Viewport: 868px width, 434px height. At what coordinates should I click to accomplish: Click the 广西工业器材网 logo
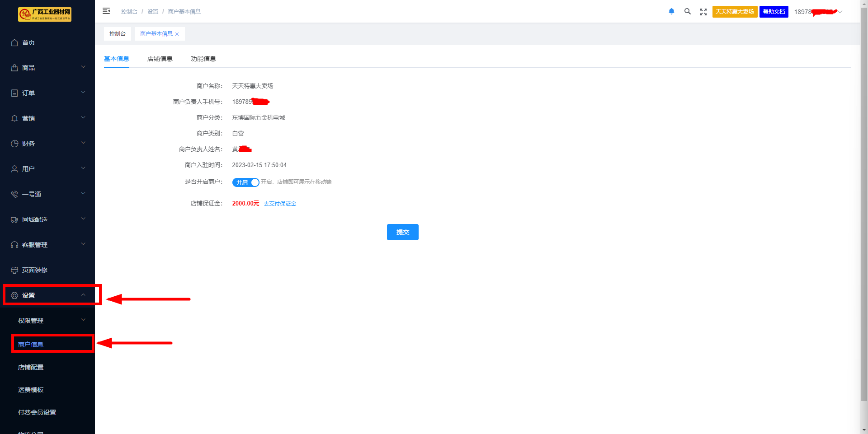[45, 14]
